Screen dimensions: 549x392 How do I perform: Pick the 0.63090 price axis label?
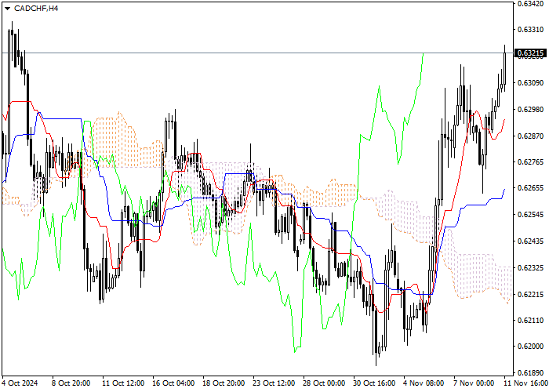pos(530,83)
